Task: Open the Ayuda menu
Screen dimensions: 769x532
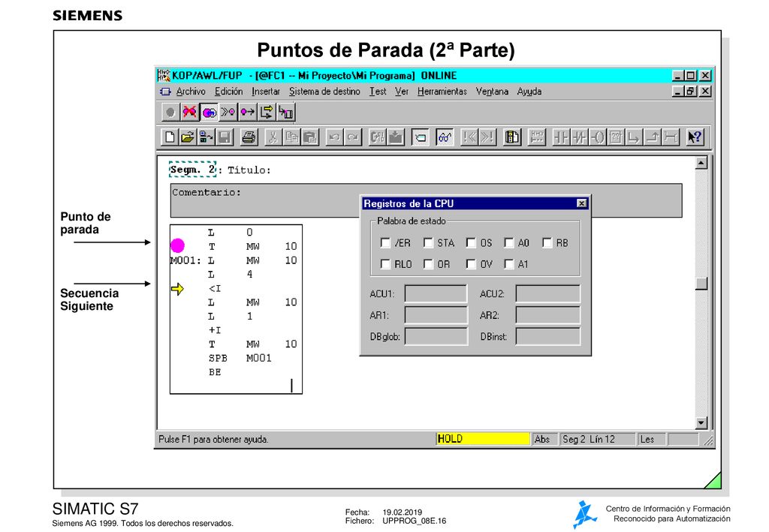Action: [x=529, y=92]
